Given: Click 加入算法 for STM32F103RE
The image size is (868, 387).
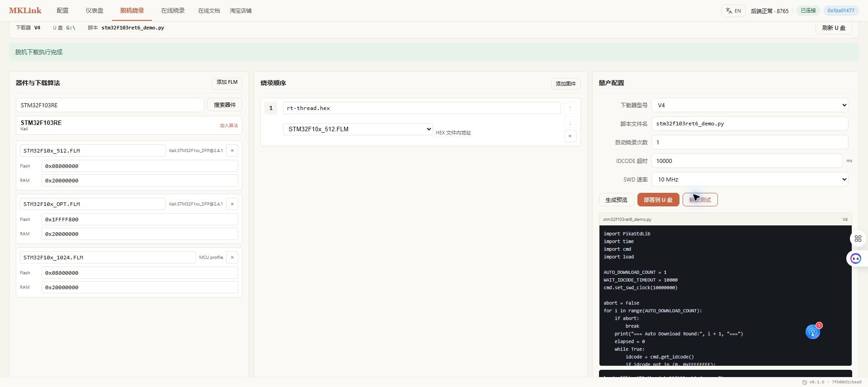Looking at the screenshot, I should 229,126.
